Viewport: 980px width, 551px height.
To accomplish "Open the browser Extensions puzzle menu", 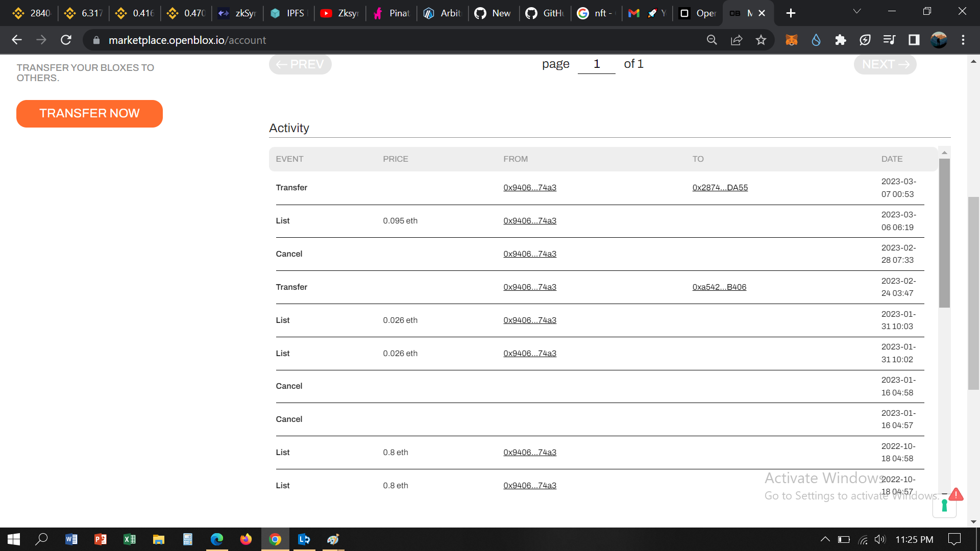I will click(840, 40).
